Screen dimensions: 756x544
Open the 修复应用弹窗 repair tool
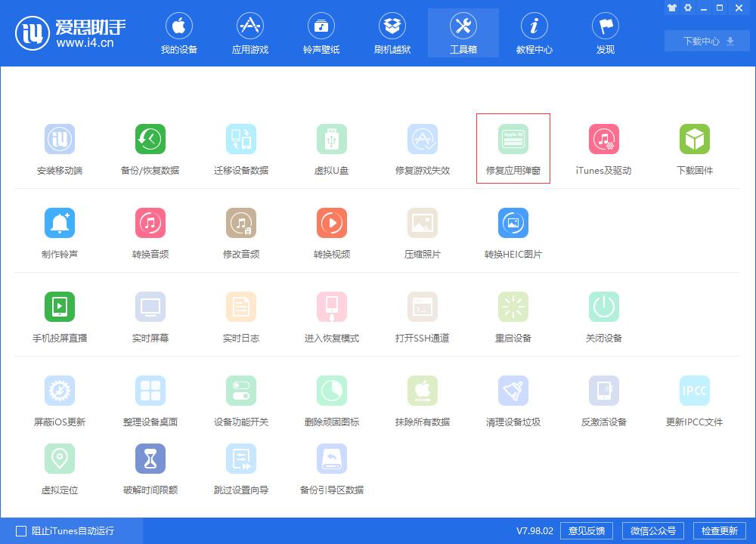click(513, 147)
